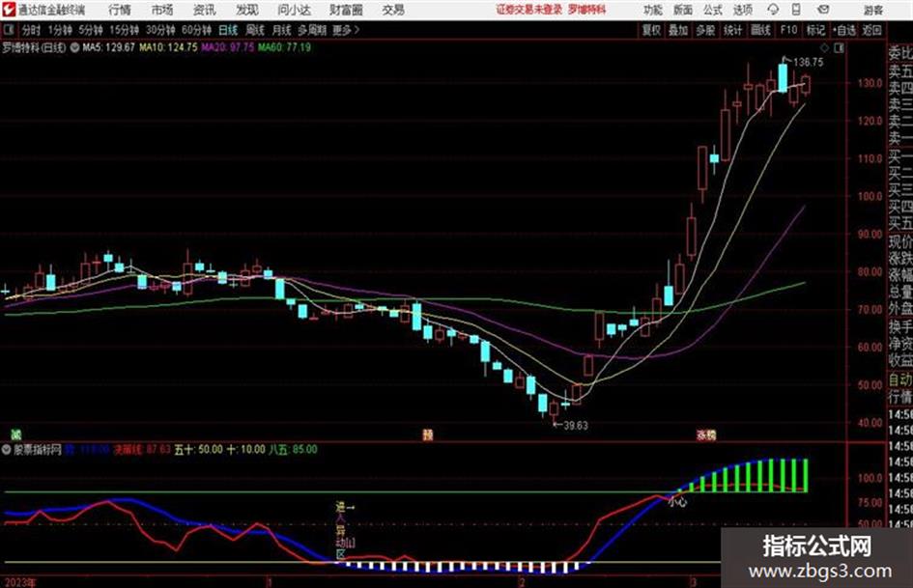Click the 39.63 low price marker
Image resolution: width=913 pixels, height=588 pixels.
pyautogui.click(x=575, y=426)
